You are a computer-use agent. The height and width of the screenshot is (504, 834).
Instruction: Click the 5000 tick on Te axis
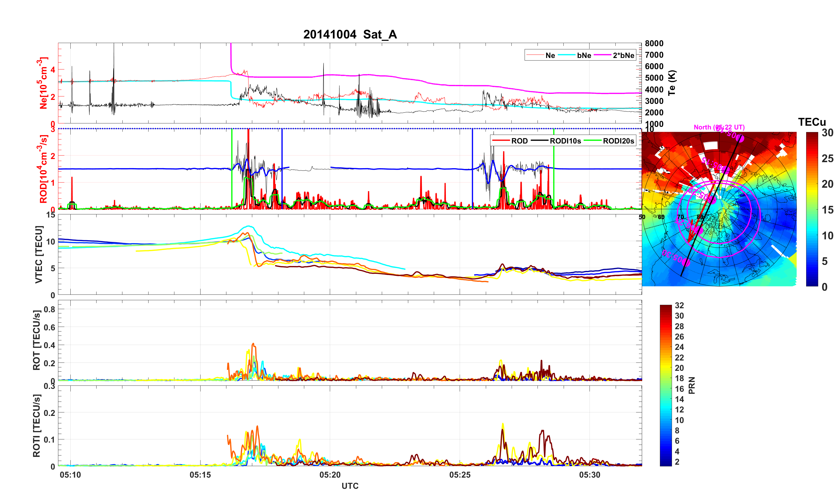[654, 78]
